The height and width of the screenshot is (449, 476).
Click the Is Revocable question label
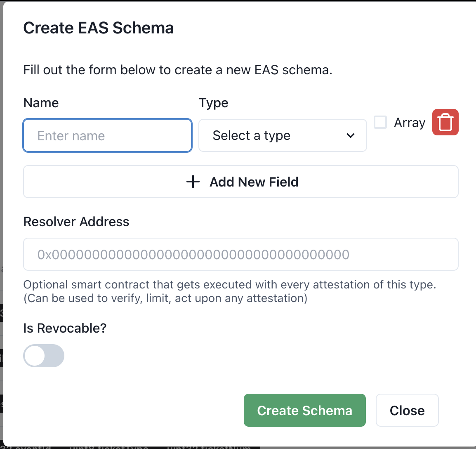65,328
